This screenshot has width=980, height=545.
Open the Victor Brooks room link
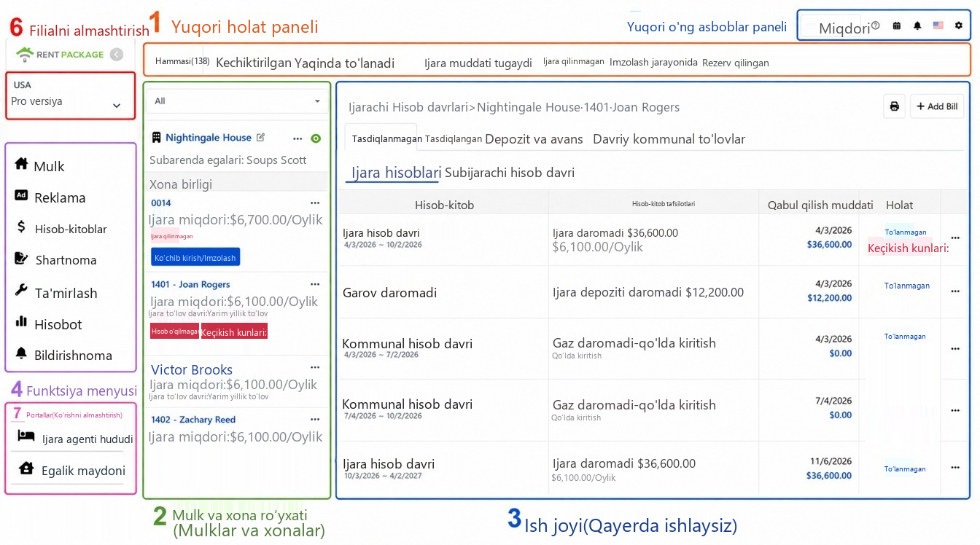point(192,369)
